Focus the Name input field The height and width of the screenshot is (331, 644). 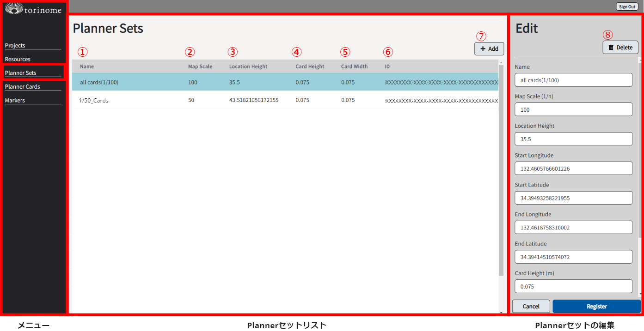[x=573, y=80]
